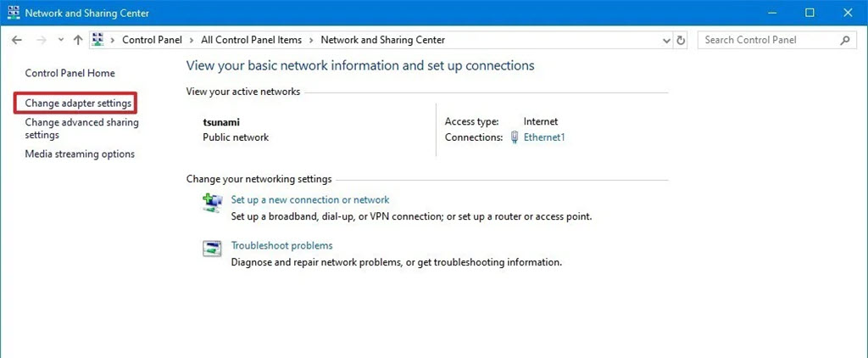Click the search magnifier icon
Image resolution: width=868 pixels, height=358 pixels.
point(845,40)
